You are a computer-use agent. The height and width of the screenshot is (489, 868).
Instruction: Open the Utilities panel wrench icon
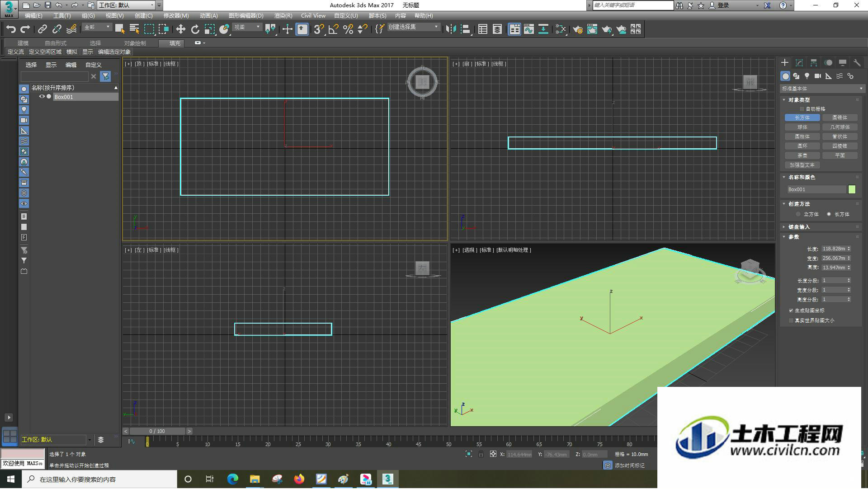[x=857, y=63]
